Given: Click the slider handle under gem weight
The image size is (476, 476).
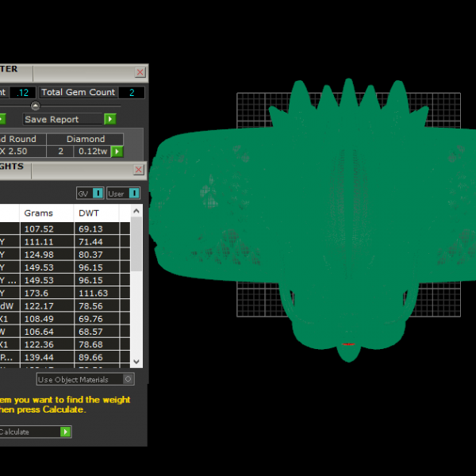Looking at the screenshot, I should pyautogui.click(x=35, y=106).
